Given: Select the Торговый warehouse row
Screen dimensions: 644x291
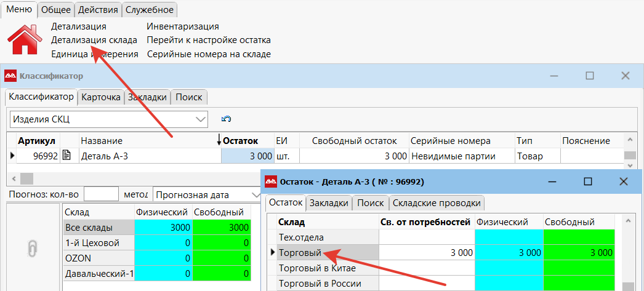Looking at the screenshot, I should (x=300, y=252).
